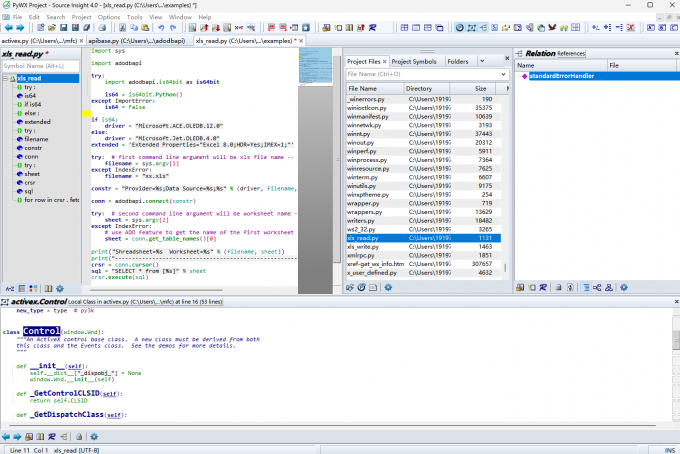Click the code overview minimap thumbnail
This screenshot has width=680, height=454.
tap(315, 65)
